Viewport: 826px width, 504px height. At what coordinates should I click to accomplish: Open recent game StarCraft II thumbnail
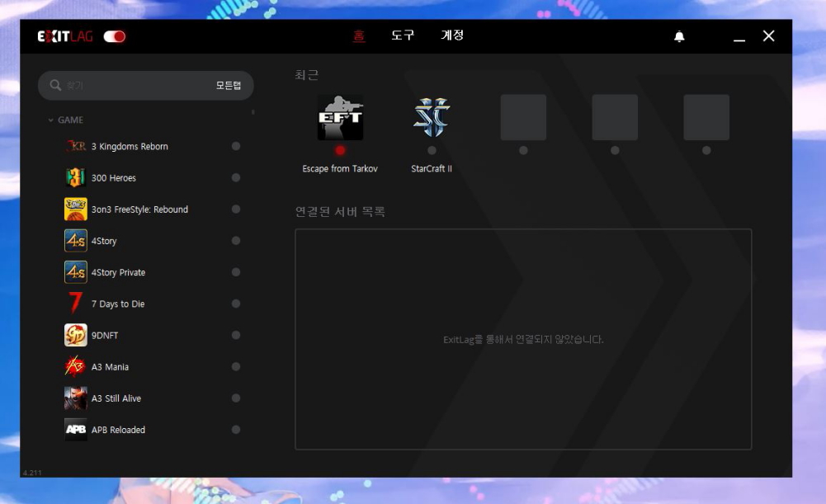[x=432, y=117]
